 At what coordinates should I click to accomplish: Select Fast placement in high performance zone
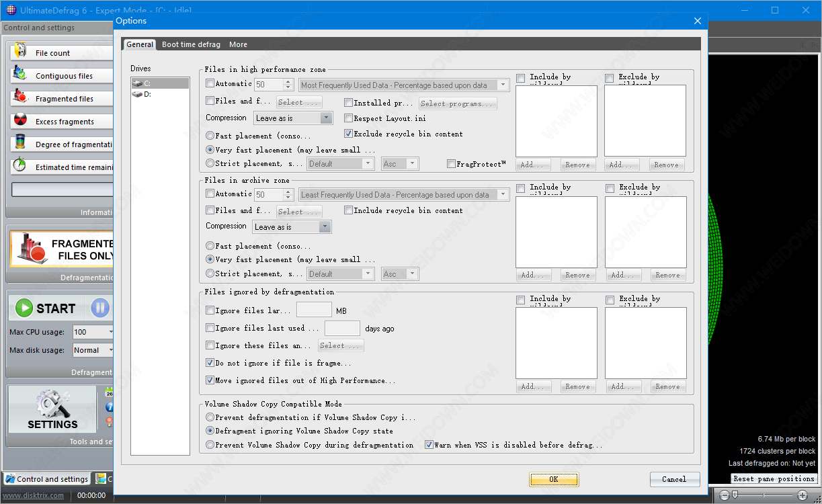click(210, 136)
